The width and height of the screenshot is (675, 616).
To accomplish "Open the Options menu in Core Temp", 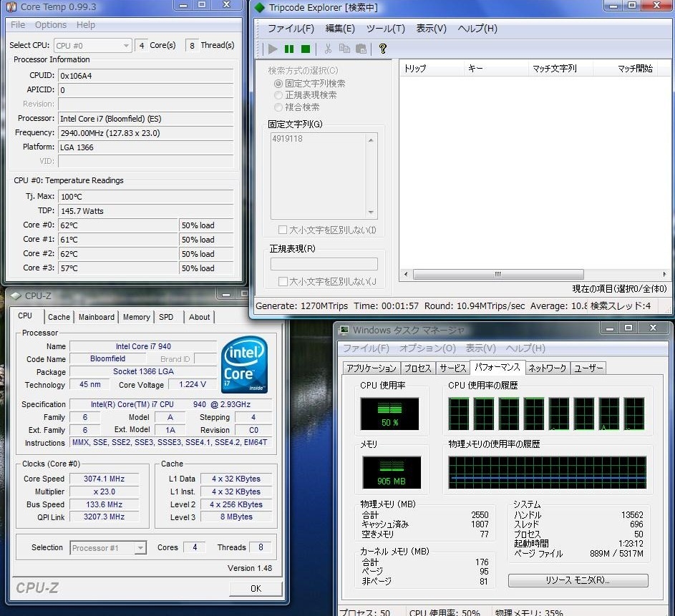I will pyautogui.click(x=50, y=25).
